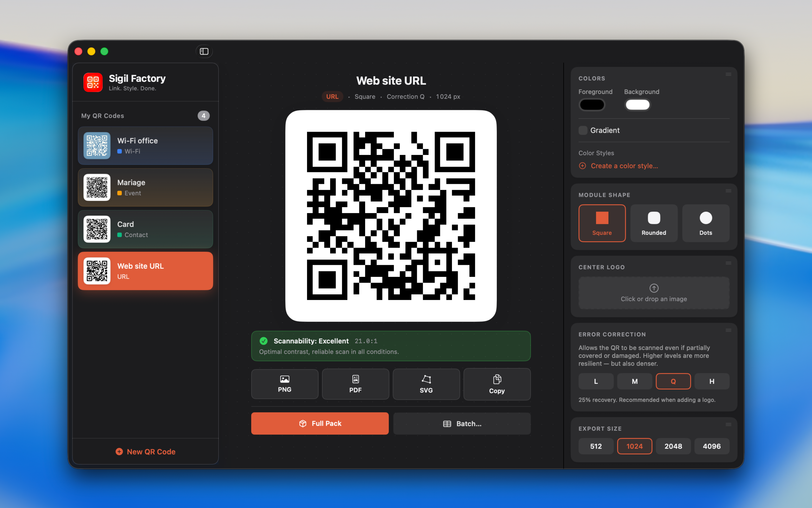The image size is (812, 508).
Task: Export the QR code as PDF
Action: point(355,384)
